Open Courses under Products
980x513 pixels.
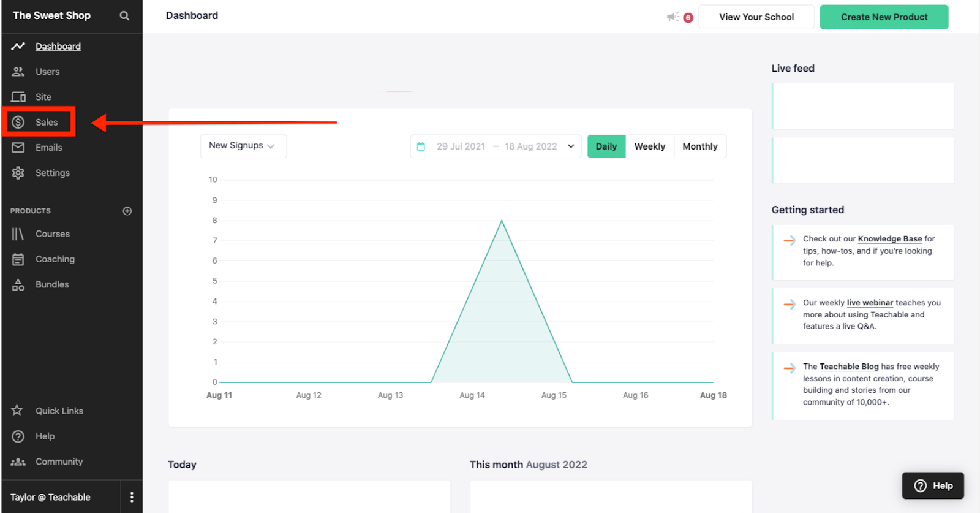coord(53,234)
